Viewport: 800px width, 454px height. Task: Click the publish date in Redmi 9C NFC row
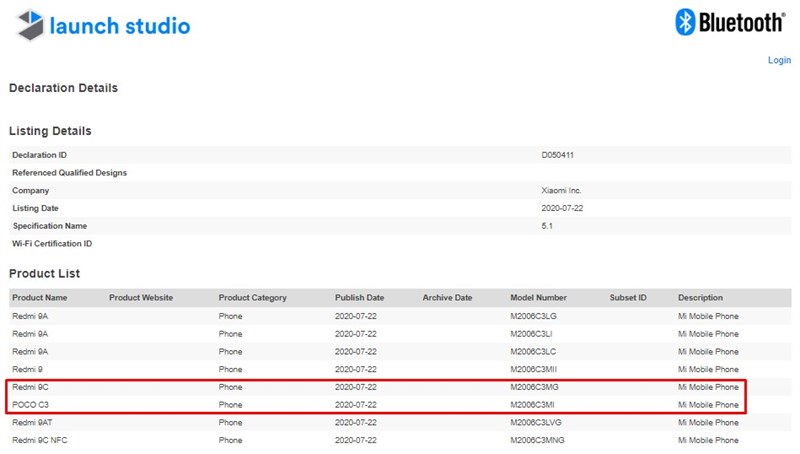[356, 440]
